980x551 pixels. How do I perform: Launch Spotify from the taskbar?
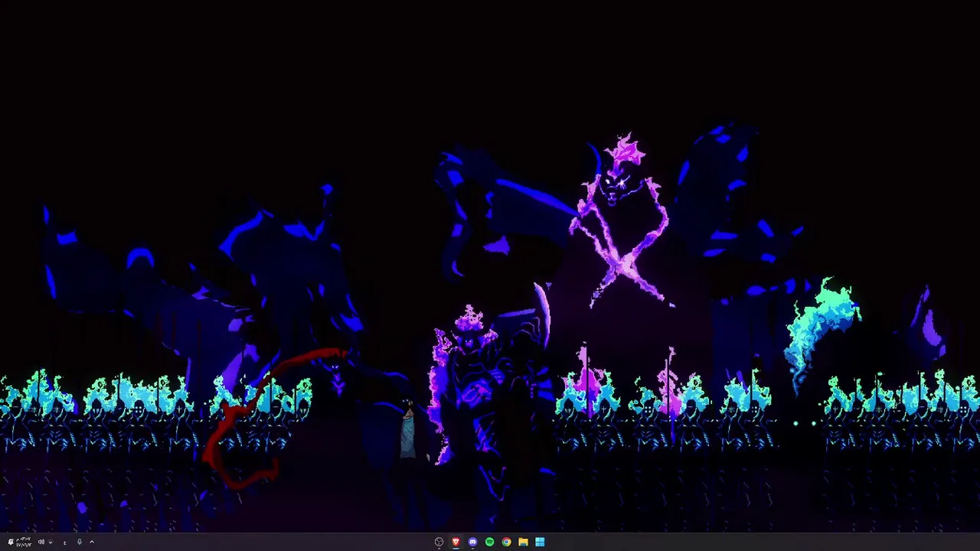click(x=489, y=542)
